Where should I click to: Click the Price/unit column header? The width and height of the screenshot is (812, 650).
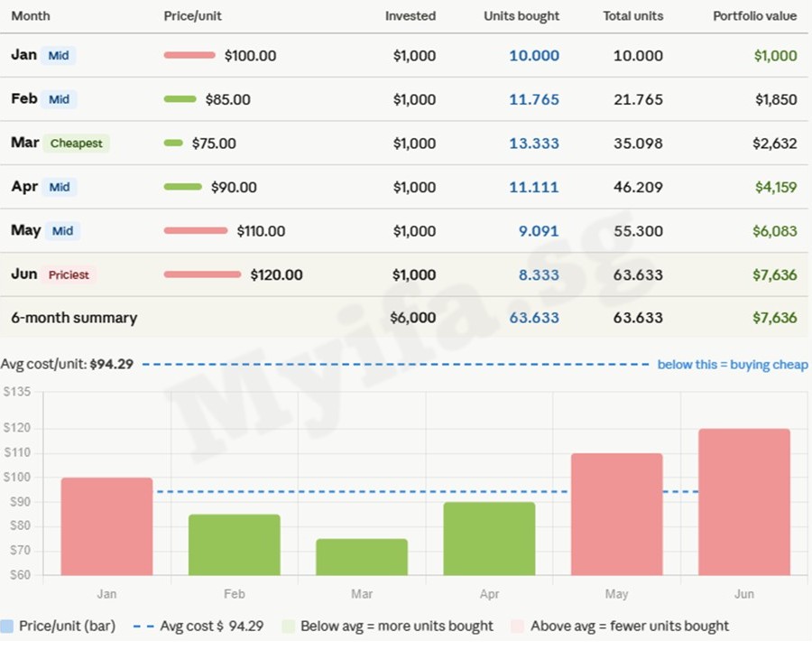(193, 16)
